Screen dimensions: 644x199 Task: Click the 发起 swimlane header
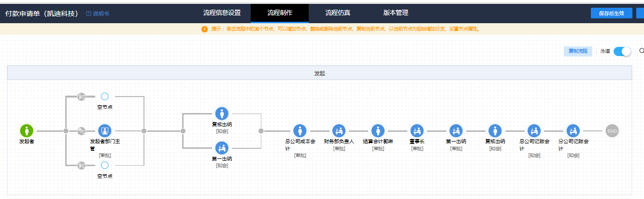pyautogui.click(x=319, y=73)
